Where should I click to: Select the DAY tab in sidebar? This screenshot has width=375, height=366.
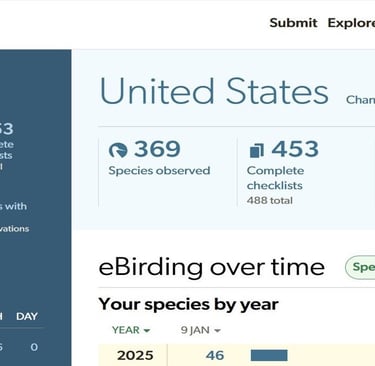(27, 316)
